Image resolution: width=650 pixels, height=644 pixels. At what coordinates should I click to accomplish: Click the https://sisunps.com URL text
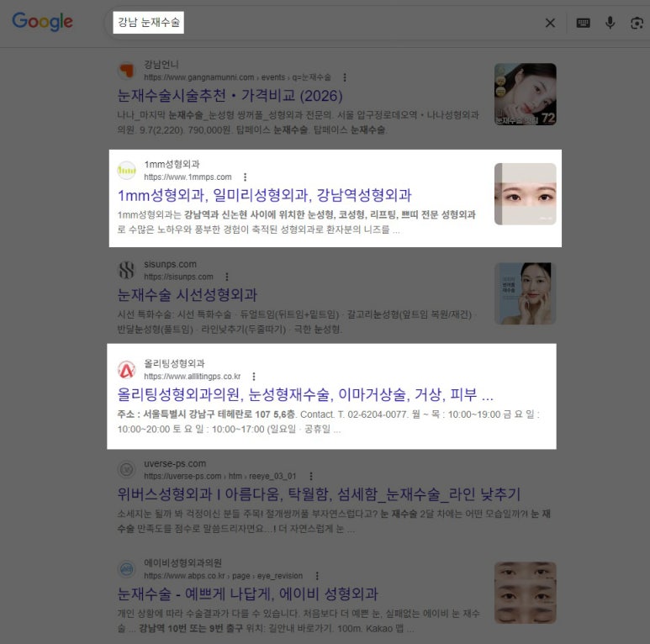tap(178, 277)
